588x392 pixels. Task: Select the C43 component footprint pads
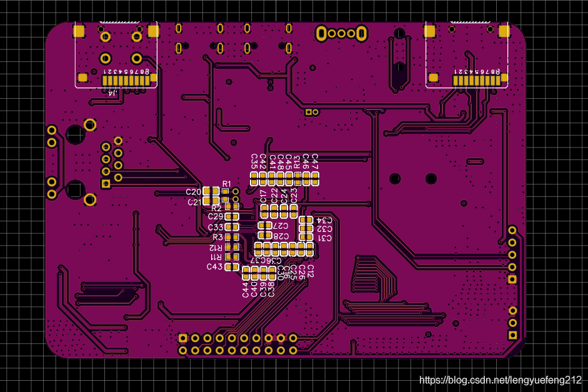pyautogui.click(x=232, y=267)
